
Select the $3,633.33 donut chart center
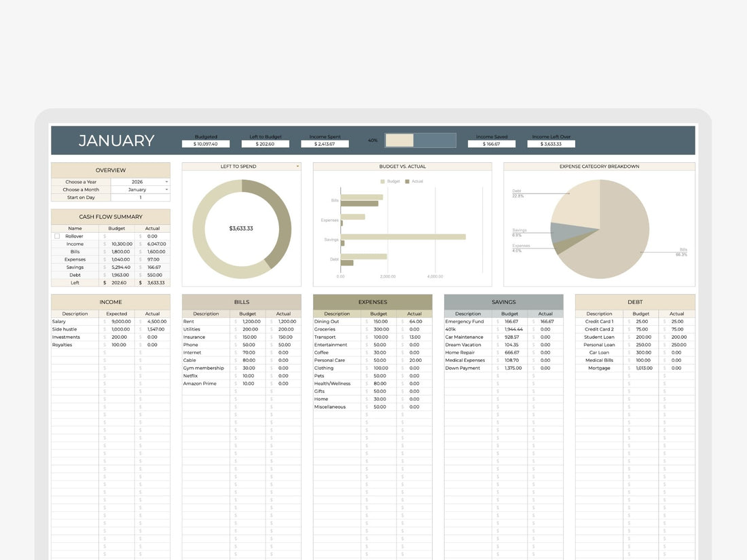[x=241, y=228]
